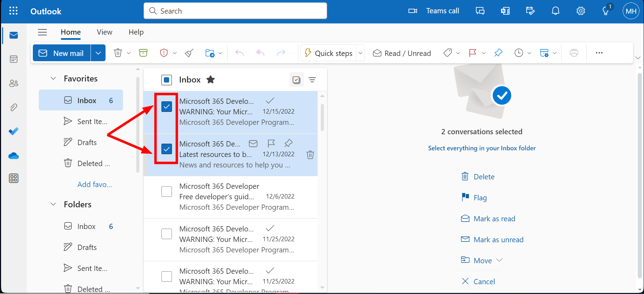Click the Archive icon in the toolbar
The image size is (644, 294).
click(143, 53)
